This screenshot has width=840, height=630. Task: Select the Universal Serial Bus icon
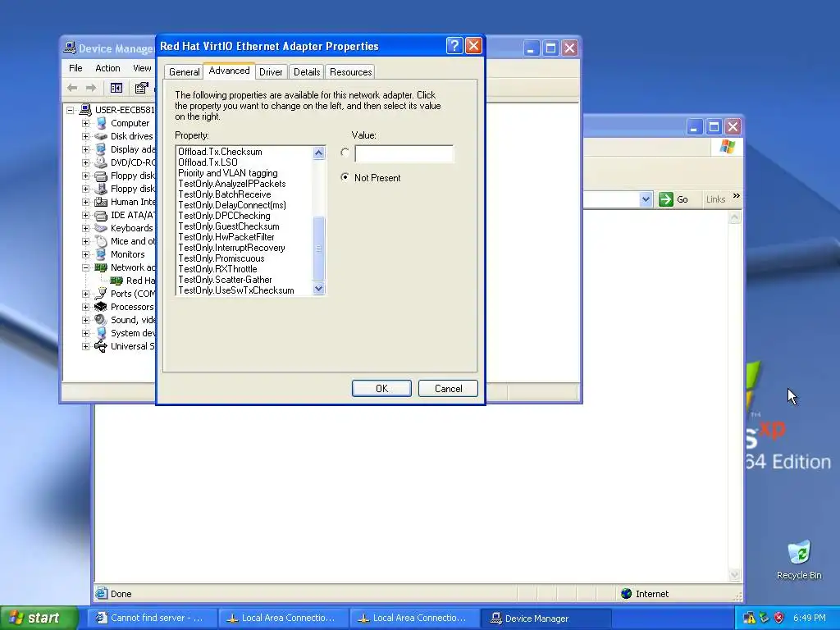[x=101, y=346]
